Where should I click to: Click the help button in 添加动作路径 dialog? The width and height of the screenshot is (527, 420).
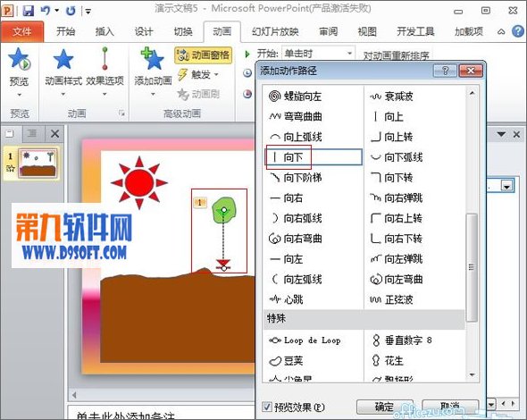445,71
